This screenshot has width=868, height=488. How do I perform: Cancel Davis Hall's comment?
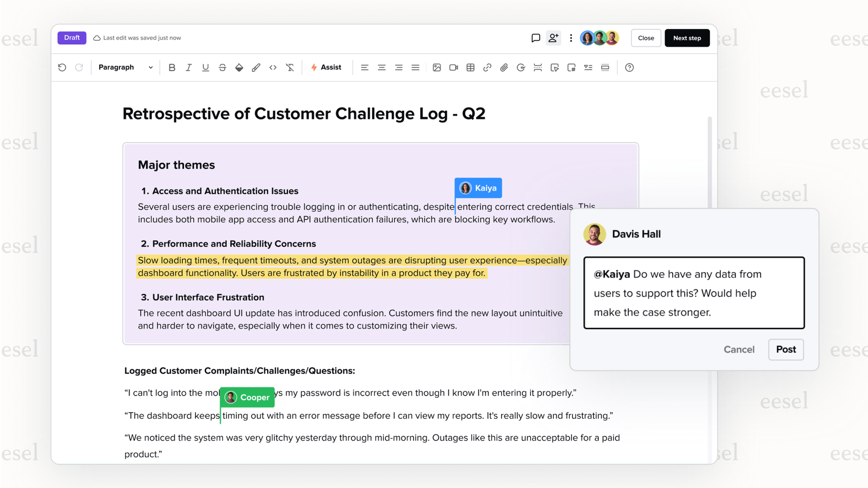tap(739, 350)
